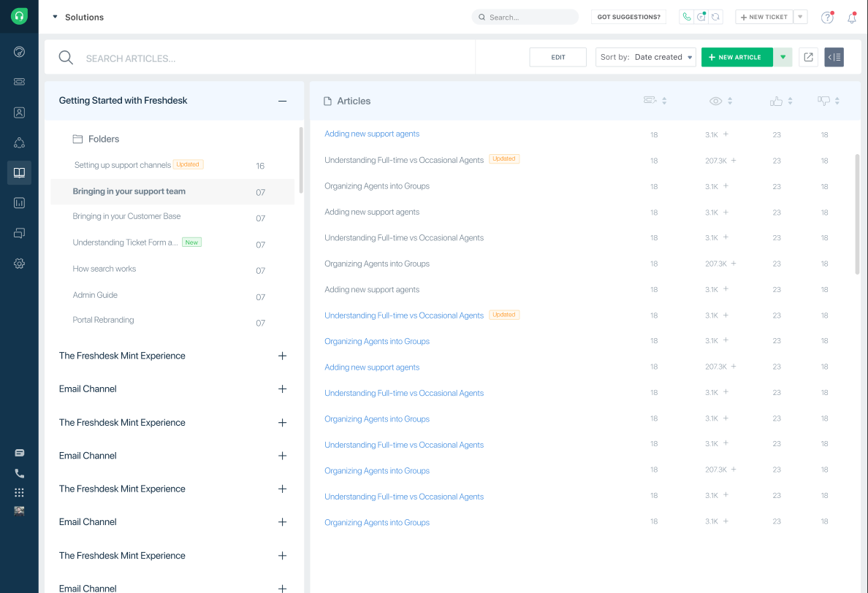Click the phone icon in left sidebar
Image resolution: width=868 pixels, height=593 pixels.
(20, 473)
